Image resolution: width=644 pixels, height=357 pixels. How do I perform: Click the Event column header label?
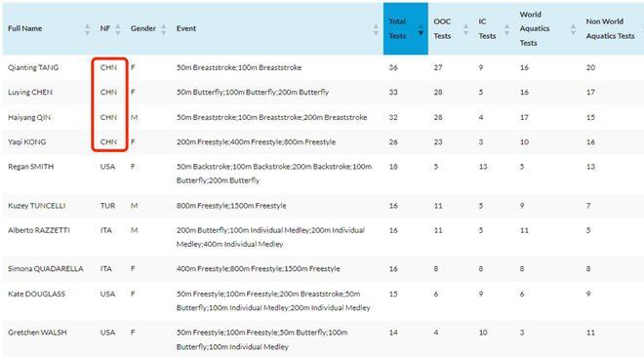coord(186,28)
